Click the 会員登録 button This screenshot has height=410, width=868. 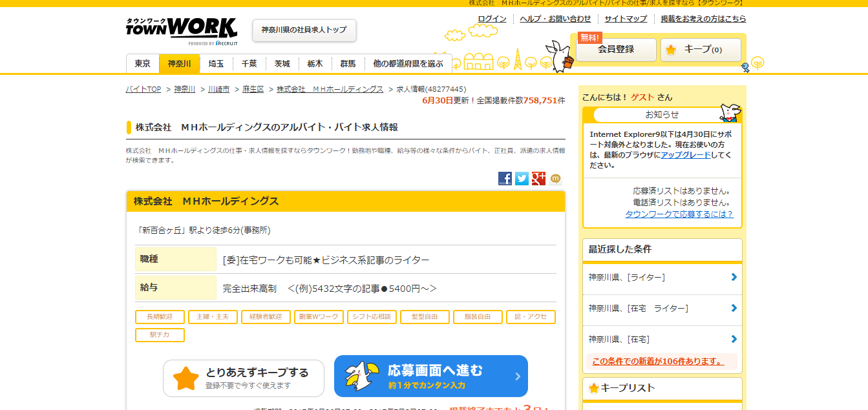coord(616,50)
